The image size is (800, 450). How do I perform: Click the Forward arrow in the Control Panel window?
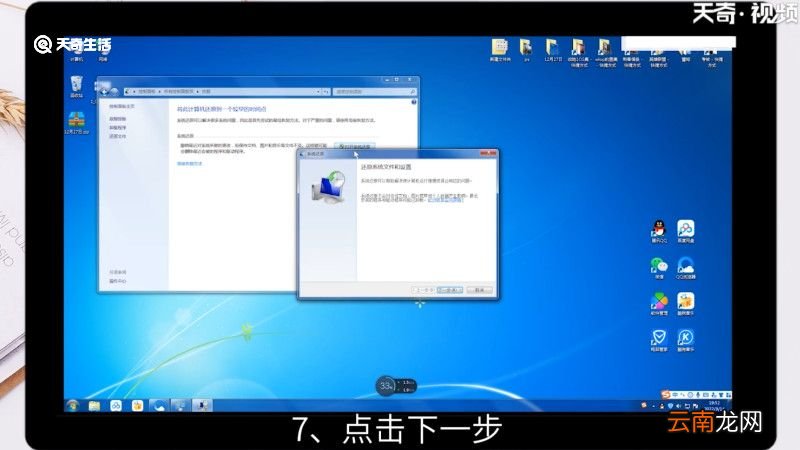tap(114, 91)
